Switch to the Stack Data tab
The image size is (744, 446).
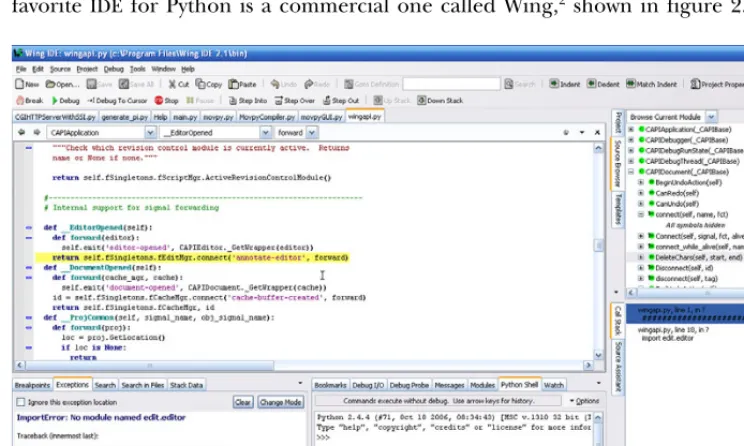tap(186, 385)
